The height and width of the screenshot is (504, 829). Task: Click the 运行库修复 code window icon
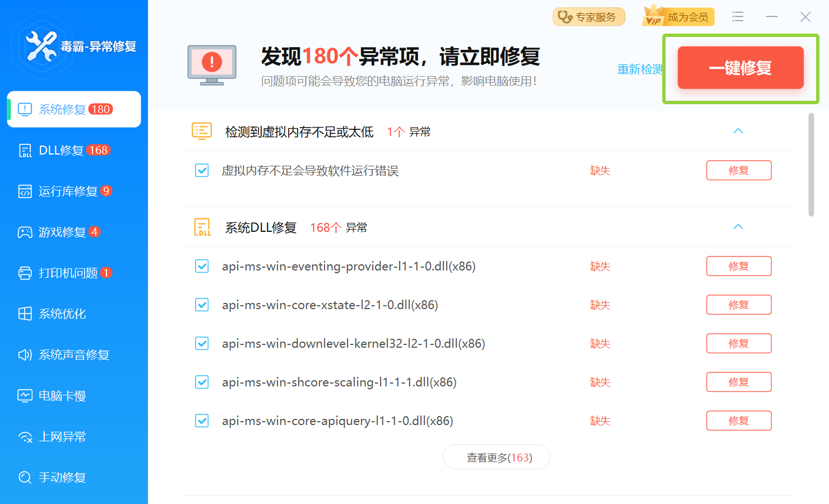pyautogui.click(x=25, y=192)
